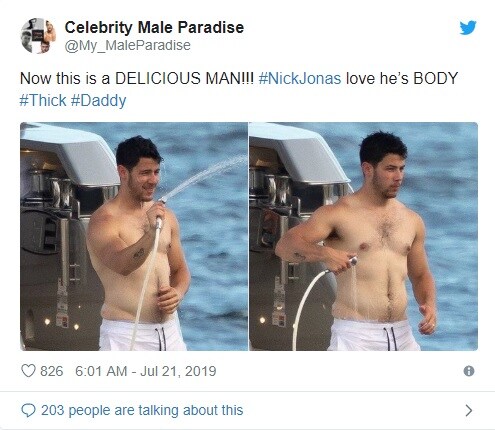495x430 pixels.
Task: Click the Twitter bird logo
Action: click(x=468, y=28)
